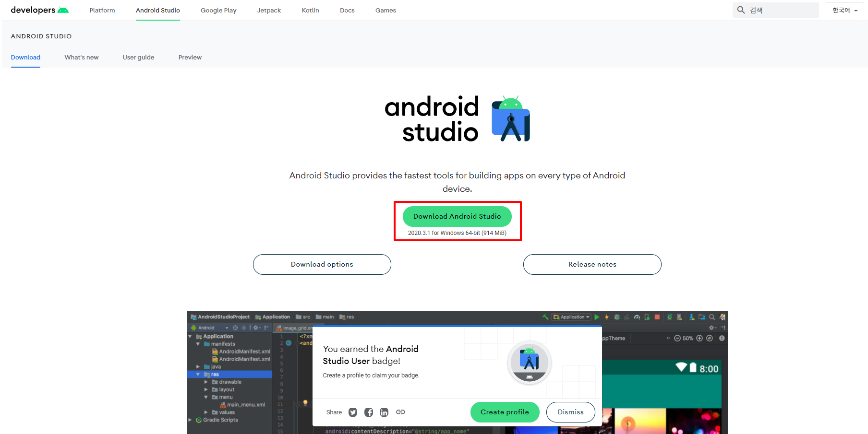Switch to What's new tab
The width and height of the screenshot is (868, 434).
82,57
